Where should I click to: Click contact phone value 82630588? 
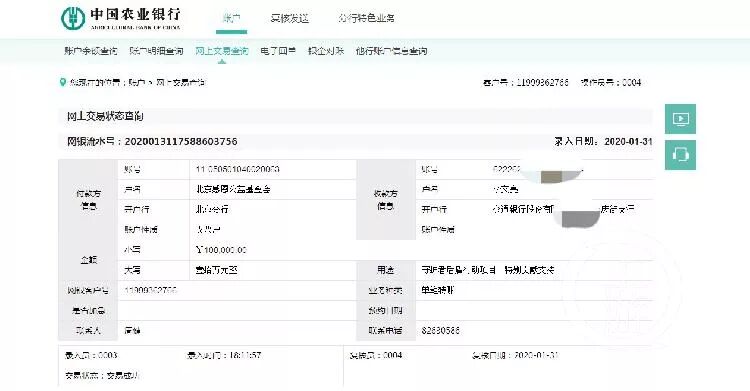pyautogui.click(x=441, y=331)
